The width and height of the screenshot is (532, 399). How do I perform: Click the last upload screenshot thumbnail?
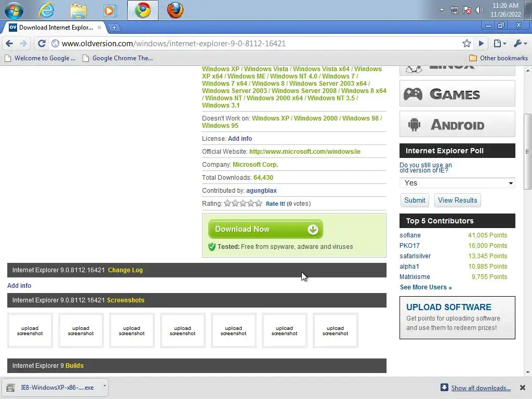335,331
